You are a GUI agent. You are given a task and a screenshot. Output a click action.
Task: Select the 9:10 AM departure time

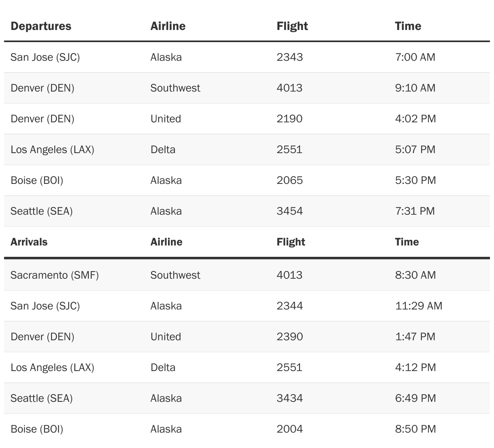tap(415, 88)
